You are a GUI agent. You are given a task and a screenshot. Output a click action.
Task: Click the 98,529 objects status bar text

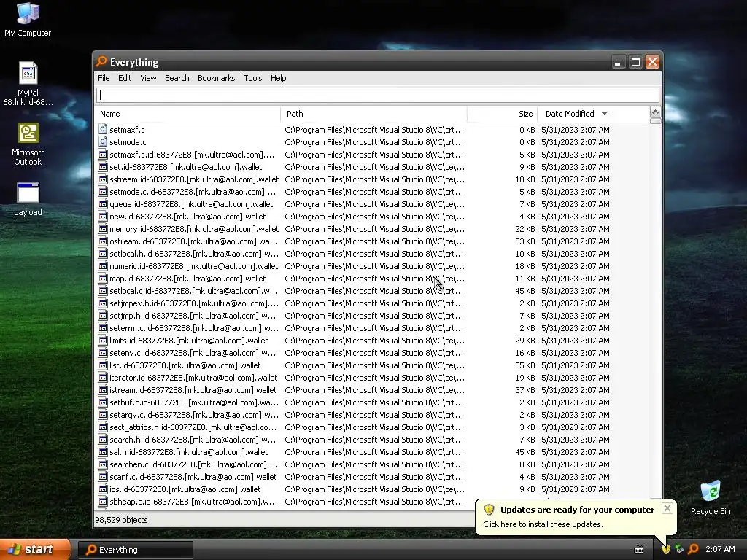click(x=122, y=520)
